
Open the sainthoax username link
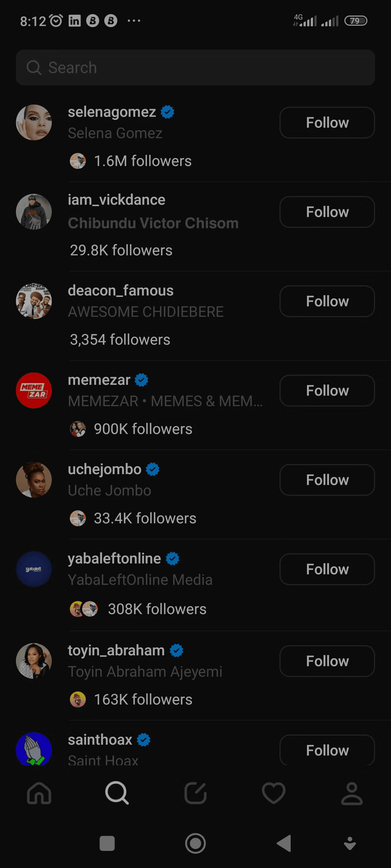[x=100, y=740]
